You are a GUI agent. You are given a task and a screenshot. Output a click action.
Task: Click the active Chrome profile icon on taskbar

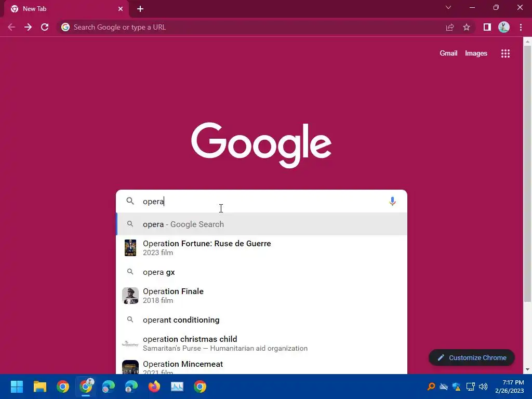coord(86,387)
